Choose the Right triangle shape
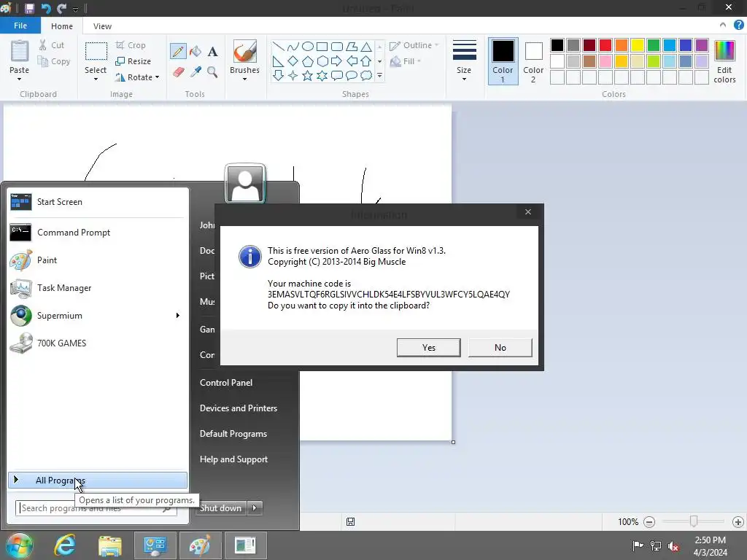 [x=278, y=61]
